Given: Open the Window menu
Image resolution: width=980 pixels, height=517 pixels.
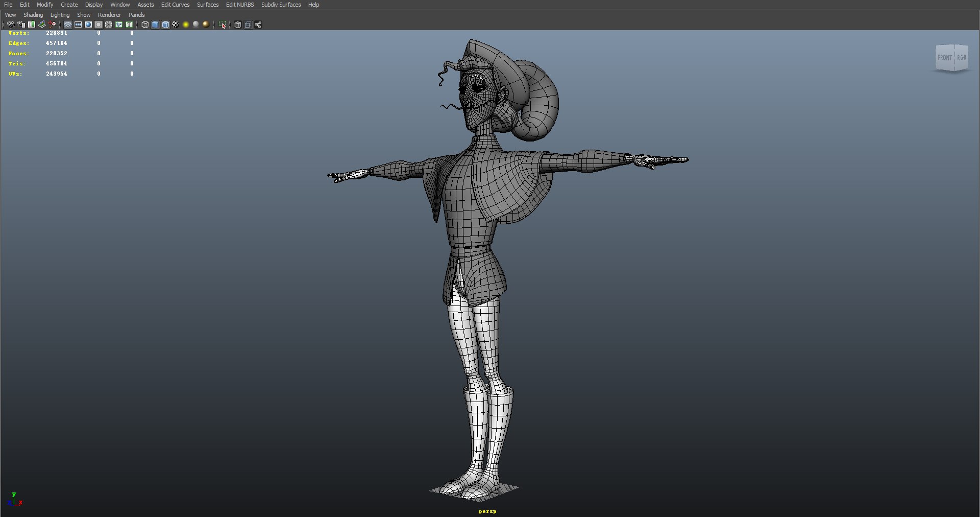Looking at the screenshot, I should (120, 5).
